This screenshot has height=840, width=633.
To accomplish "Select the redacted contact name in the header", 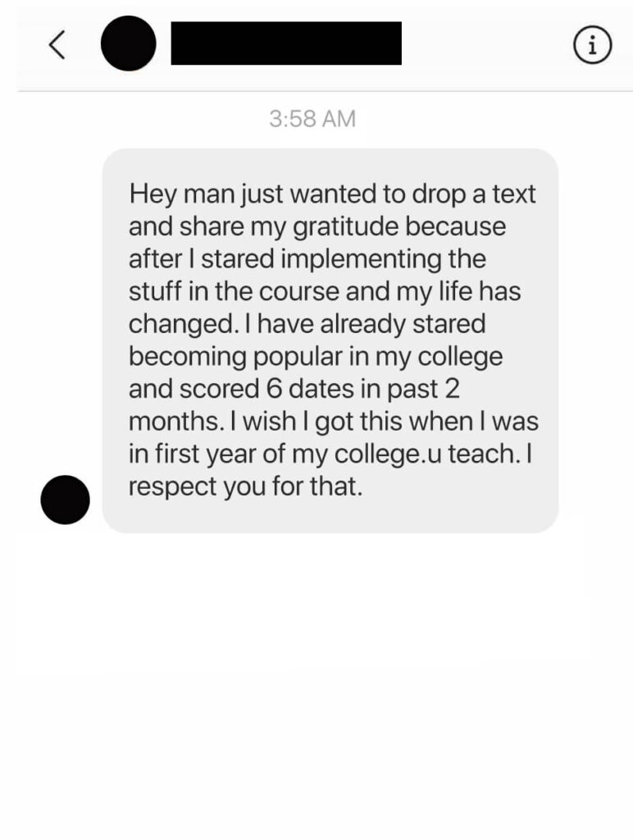I will click(286, 43).
